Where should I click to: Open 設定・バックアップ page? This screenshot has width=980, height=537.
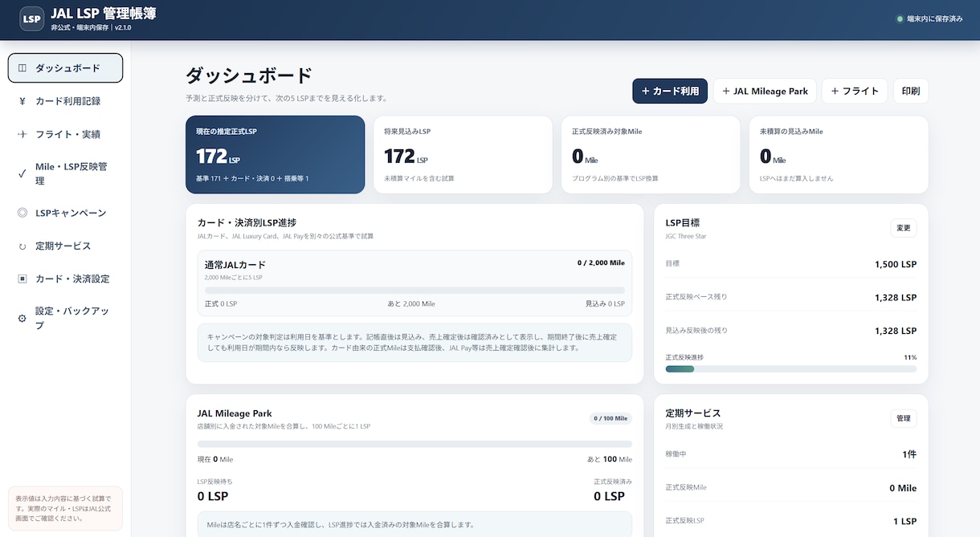pos(65,318)
